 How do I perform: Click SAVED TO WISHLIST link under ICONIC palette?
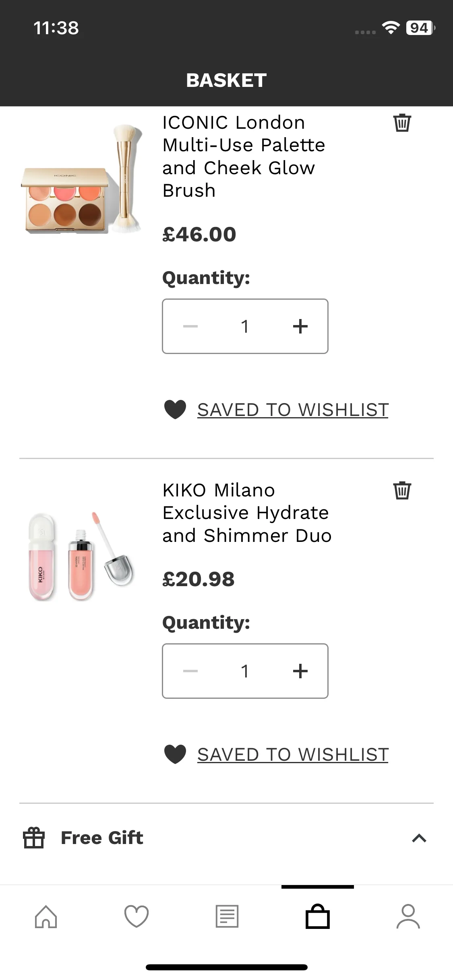293,410
